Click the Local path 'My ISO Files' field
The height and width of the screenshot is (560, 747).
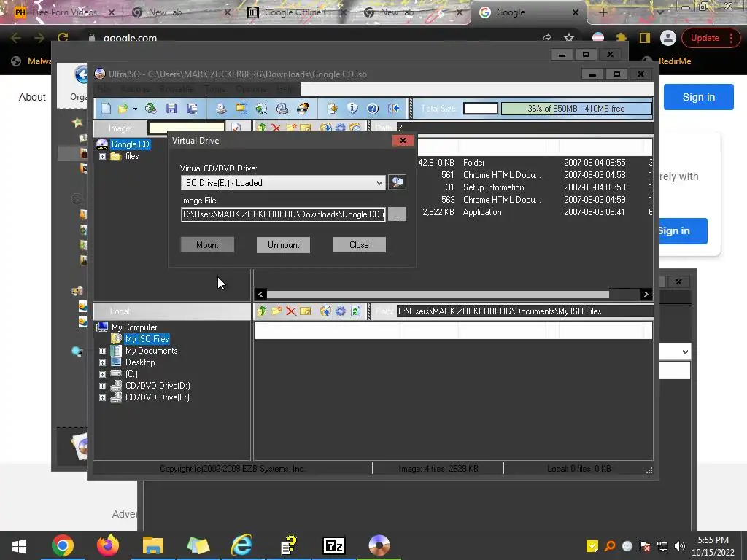coord(524,311)
